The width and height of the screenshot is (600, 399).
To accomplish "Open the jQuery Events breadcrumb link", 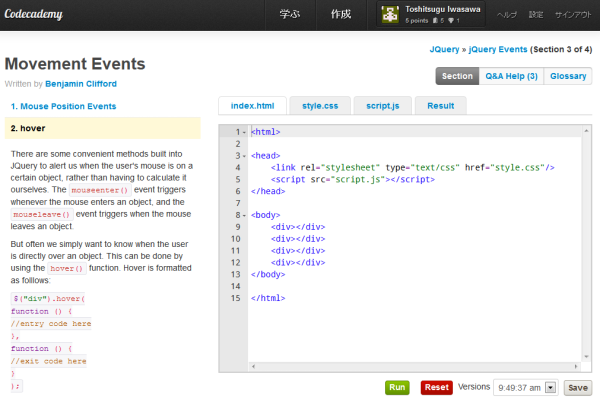I will 498,49.
